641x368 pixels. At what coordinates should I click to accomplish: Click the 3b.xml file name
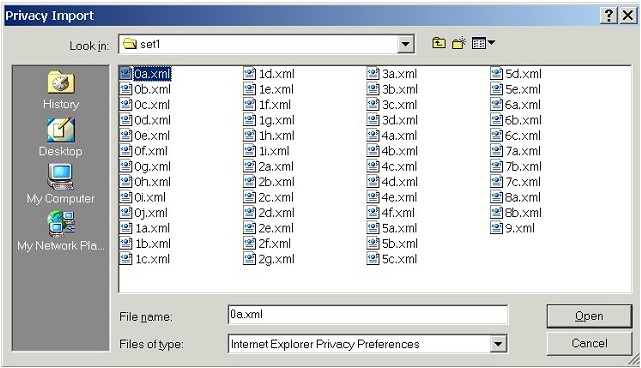coord(400,90)
